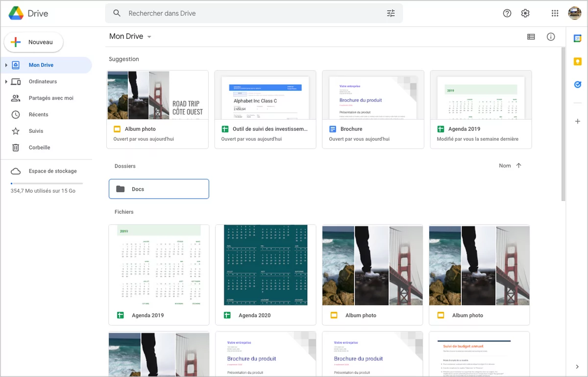Open suggested Brochure du produit thumbnail
The width and height of the screenshot is (588, 377).
point(373,95)
